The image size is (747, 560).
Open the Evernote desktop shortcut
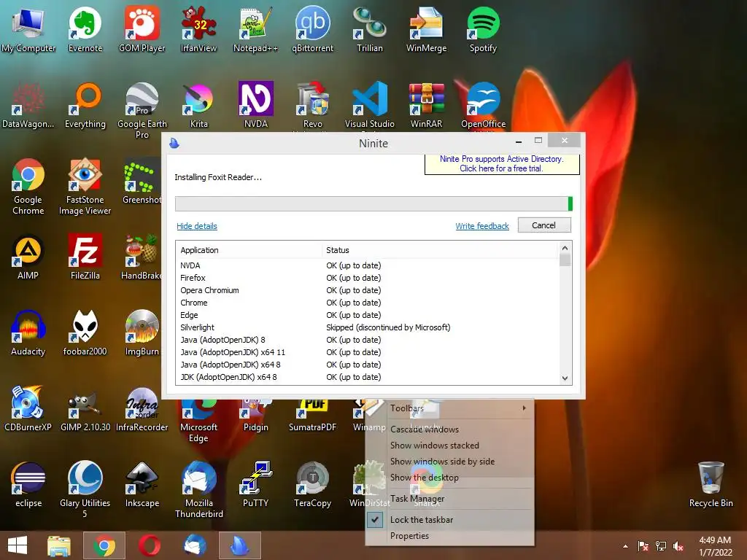click(85, 29)
